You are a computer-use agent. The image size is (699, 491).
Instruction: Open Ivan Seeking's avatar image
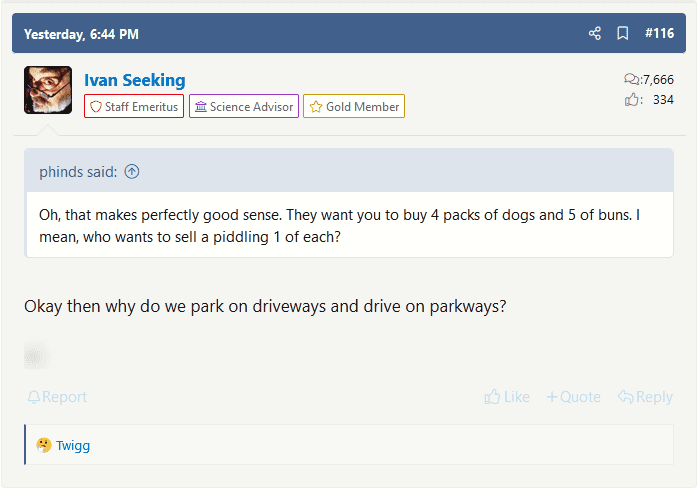(x=48, y=90)
